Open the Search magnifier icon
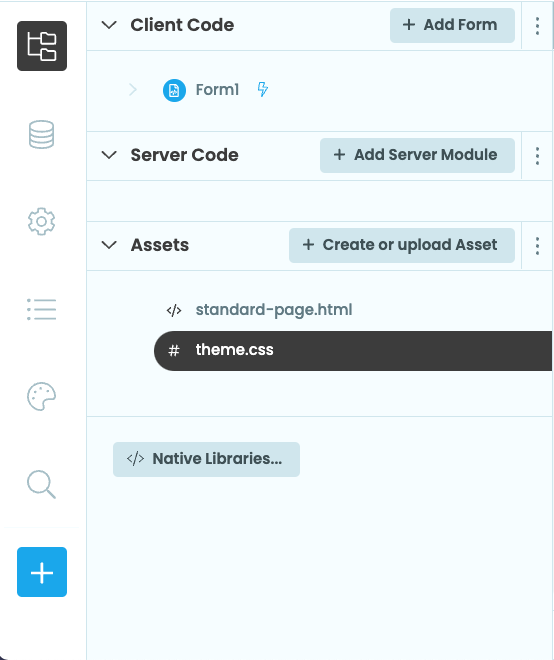This screenshot has width=554, height=660. click(x=41, y=484)
